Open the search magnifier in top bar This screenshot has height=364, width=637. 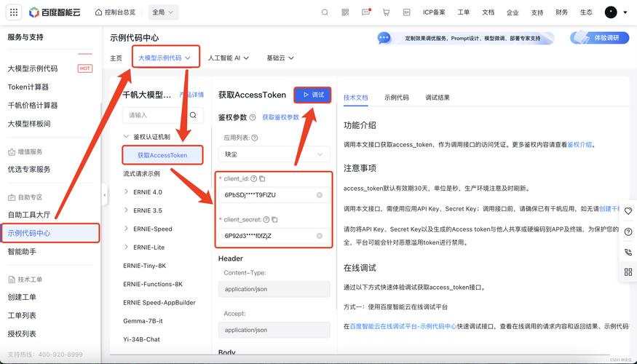click(x=325, y=12)
